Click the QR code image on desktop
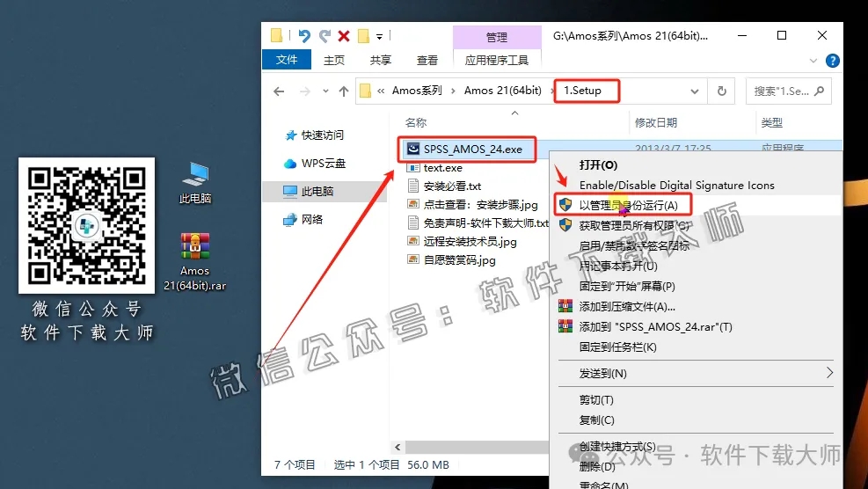Screen dimensions: 868x489 pyautogui.click(x=86, y=225)
